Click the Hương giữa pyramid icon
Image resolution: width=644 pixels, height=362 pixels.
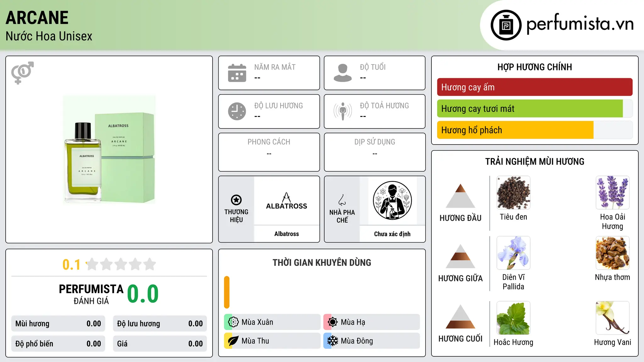point(460,256)
